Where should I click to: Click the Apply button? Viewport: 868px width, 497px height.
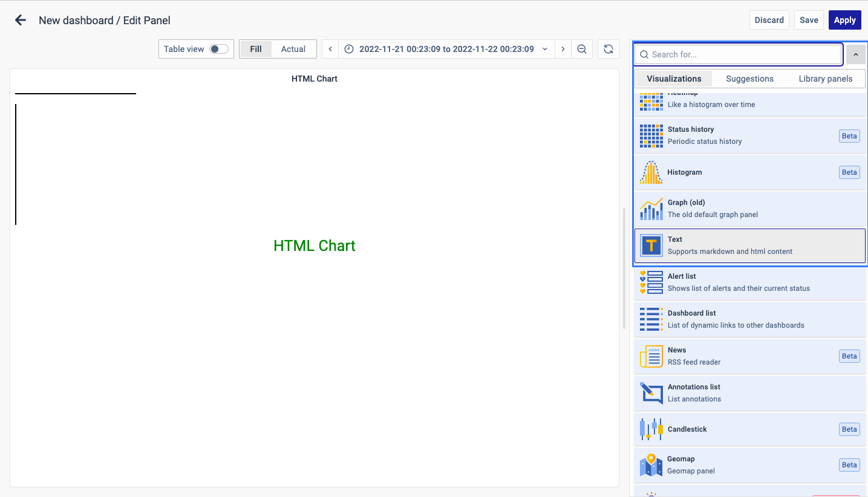coord(844,20)
